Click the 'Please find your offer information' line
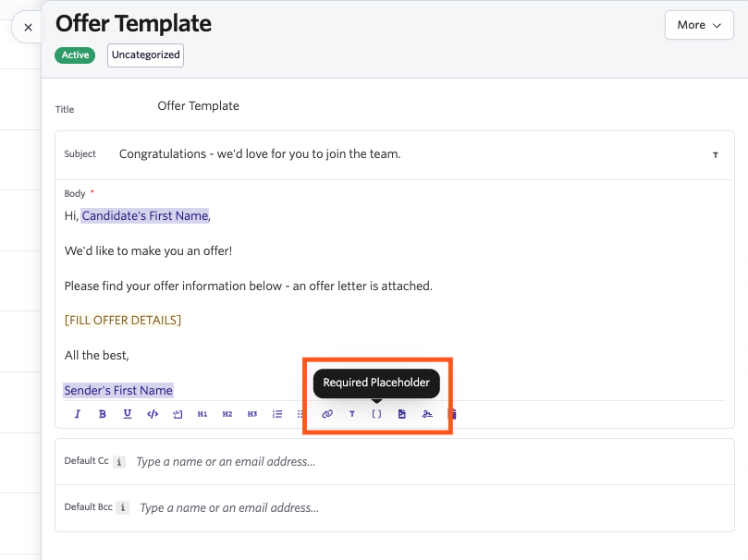 point(249,286)
